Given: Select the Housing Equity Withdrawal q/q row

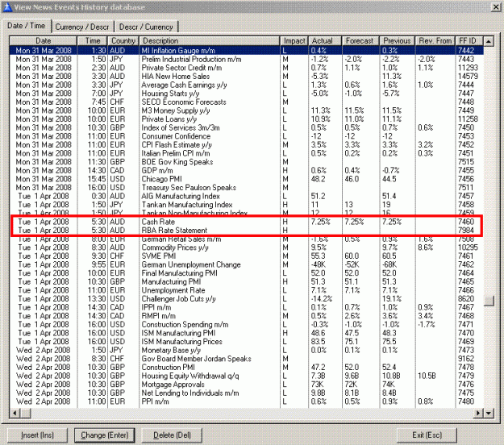Looking at the screenshot, I should (x=246, y=376).
